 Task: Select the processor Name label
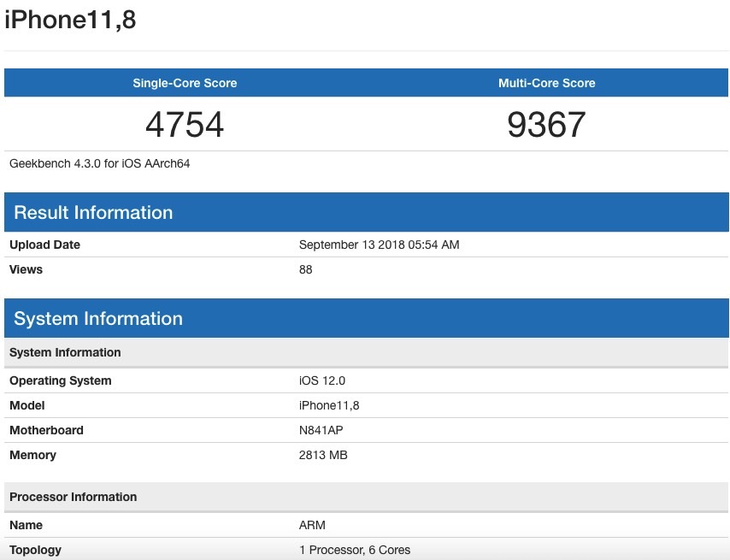26,525
